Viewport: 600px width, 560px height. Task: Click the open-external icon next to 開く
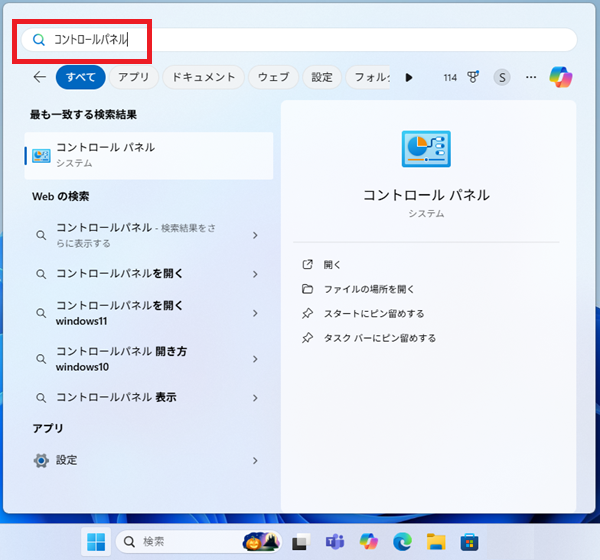[308, 264]
